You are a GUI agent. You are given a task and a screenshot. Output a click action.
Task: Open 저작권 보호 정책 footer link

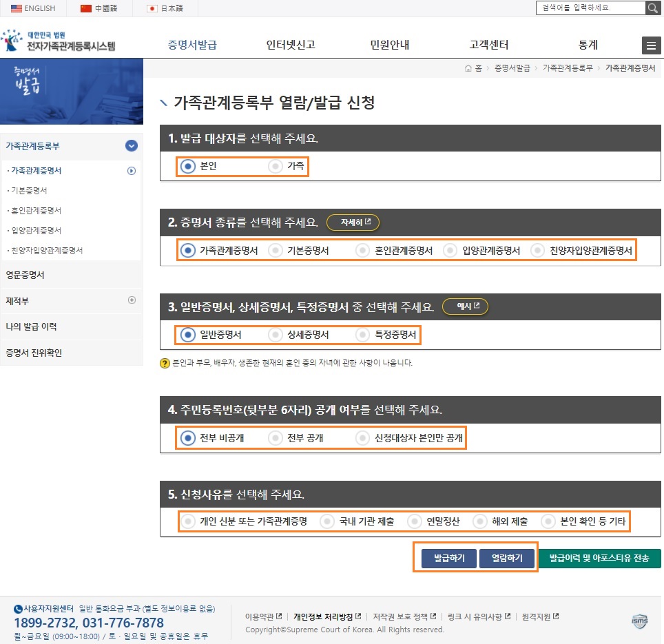click(x=404, y=617)
